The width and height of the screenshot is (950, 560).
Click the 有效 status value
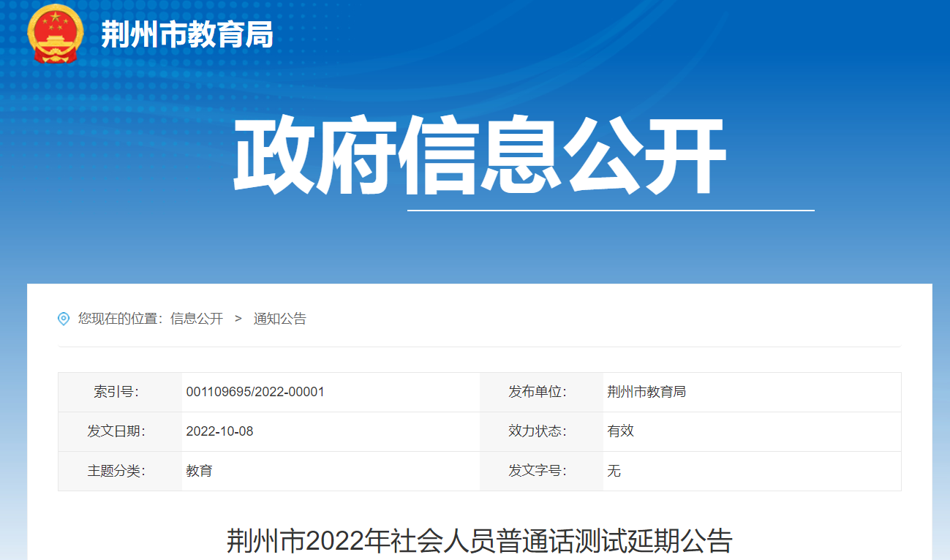coord(620,431)
